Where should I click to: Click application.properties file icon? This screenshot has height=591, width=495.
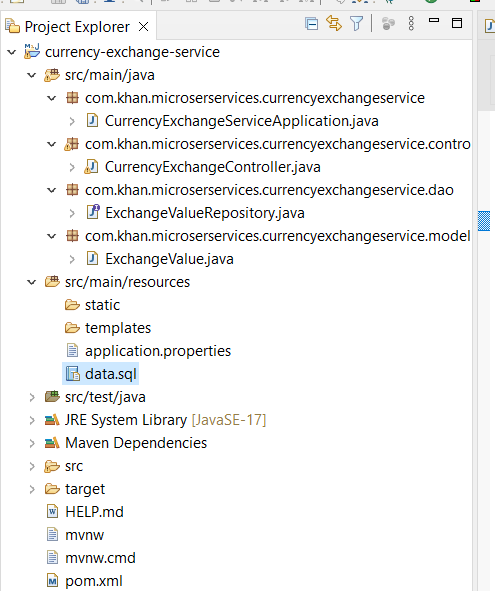(x=72, y=351)
